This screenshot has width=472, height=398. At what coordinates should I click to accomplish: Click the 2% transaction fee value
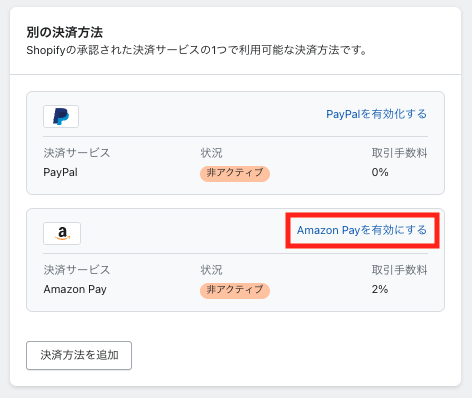coord(380,289)
